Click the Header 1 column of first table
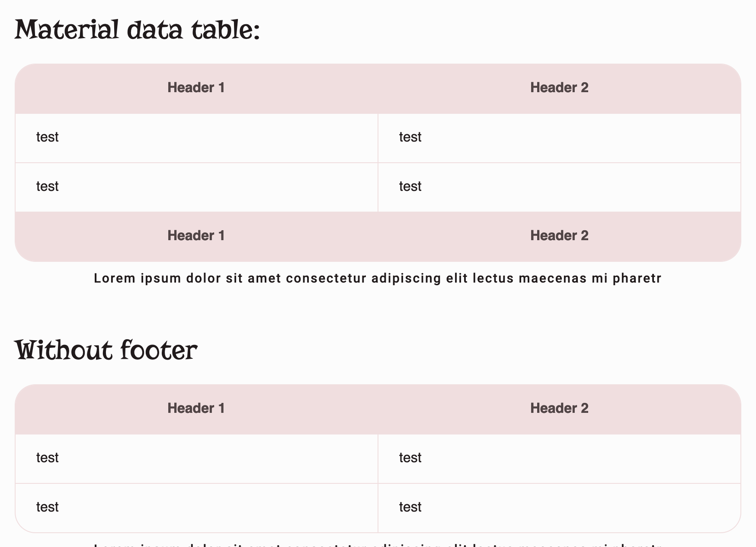Screen dimensions: 756x547 (197, 88)
